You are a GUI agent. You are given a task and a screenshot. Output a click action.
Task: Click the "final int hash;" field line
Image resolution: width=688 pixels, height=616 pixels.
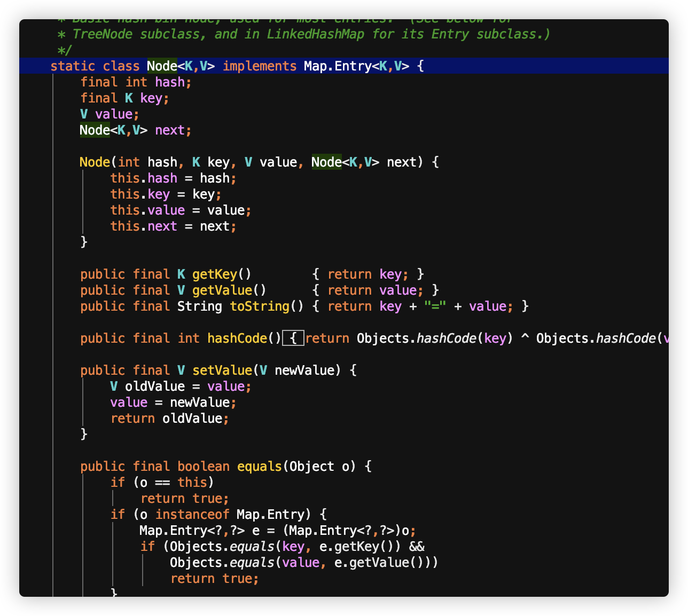136,82
